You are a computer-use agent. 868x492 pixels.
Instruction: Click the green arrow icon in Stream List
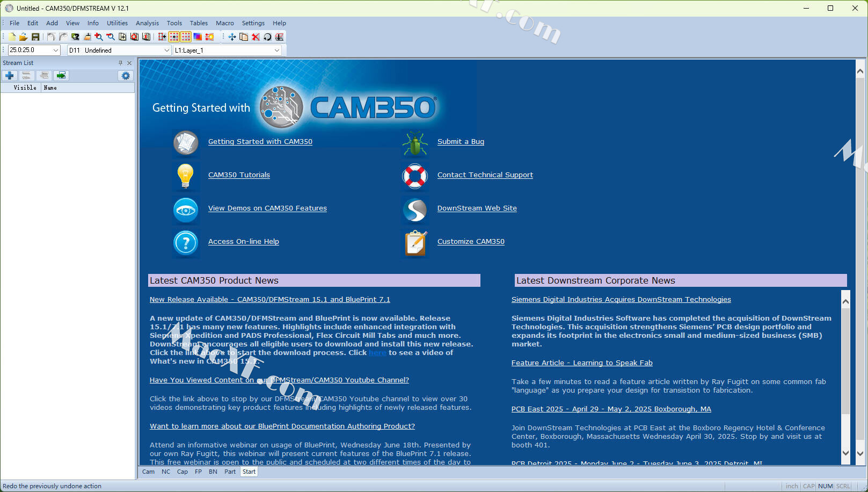(x=61, y=76)
